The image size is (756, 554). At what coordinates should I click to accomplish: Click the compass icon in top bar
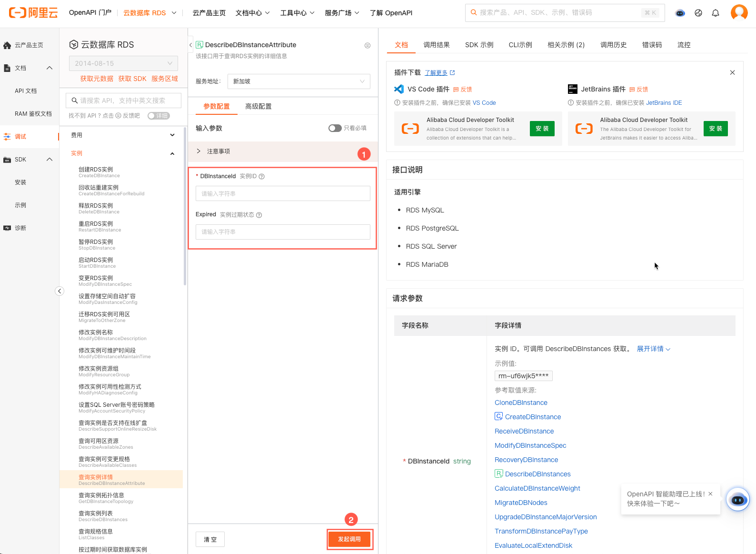[x=698, y=13]
